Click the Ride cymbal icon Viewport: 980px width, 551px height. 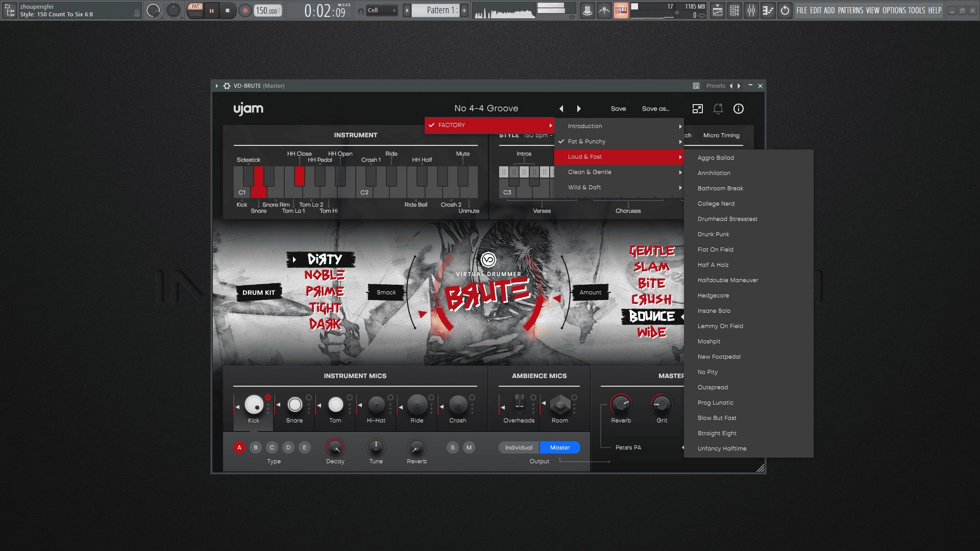click(417, 405)
